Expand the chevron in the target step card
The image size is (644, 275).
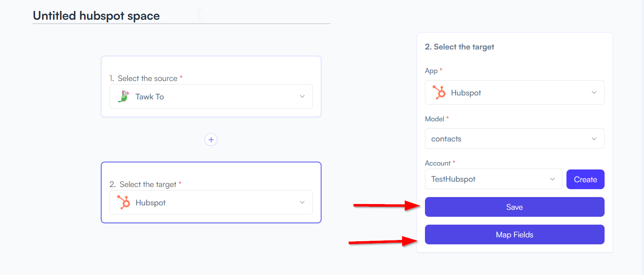(x=302, y=203)
